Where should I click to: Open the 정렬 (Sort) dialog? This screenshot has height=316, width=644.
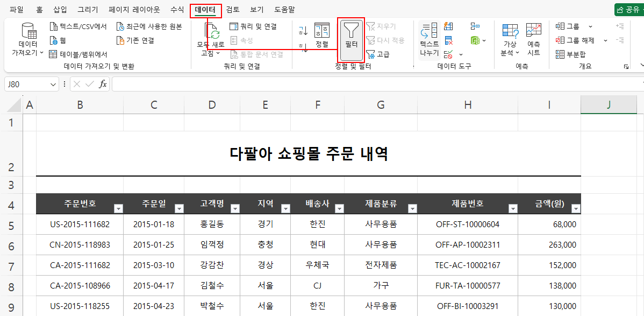click(322, 36)
